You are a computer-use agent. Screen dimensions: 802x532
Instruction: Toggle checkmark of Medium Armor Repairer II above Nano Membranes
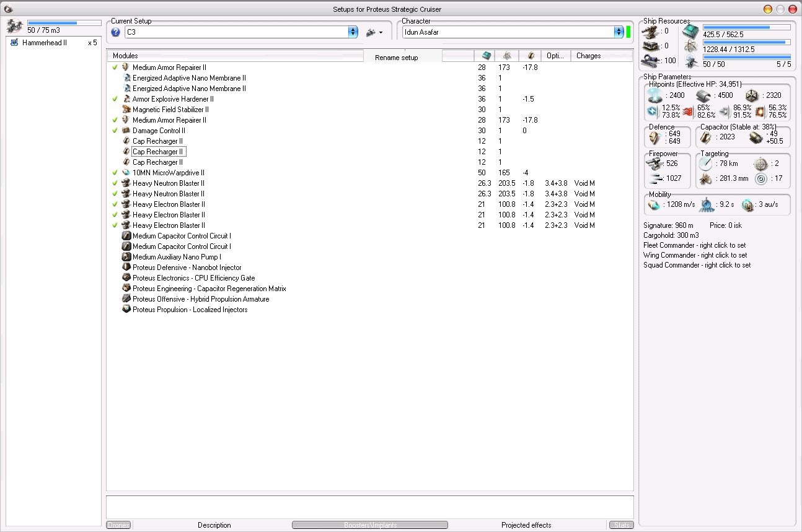coord(115,68)
